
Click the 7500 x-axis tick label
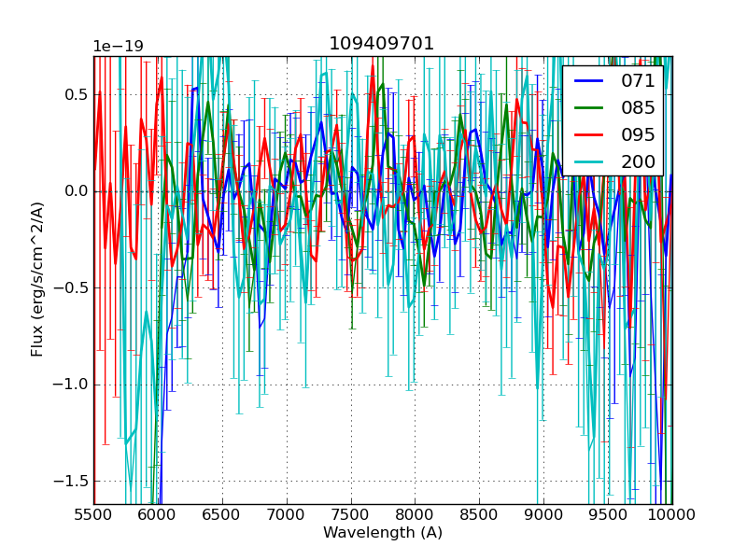coord(351,514)
